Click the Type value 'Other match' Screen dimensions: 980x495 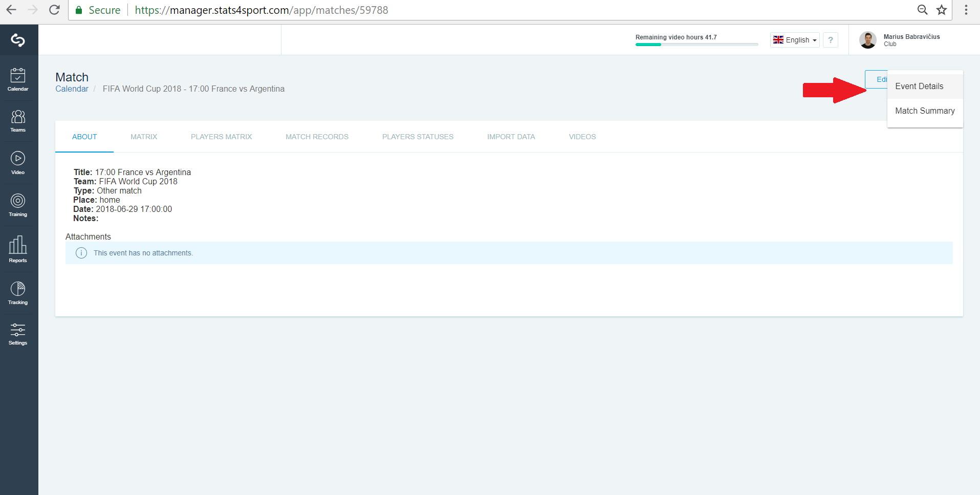coord(119,191)
